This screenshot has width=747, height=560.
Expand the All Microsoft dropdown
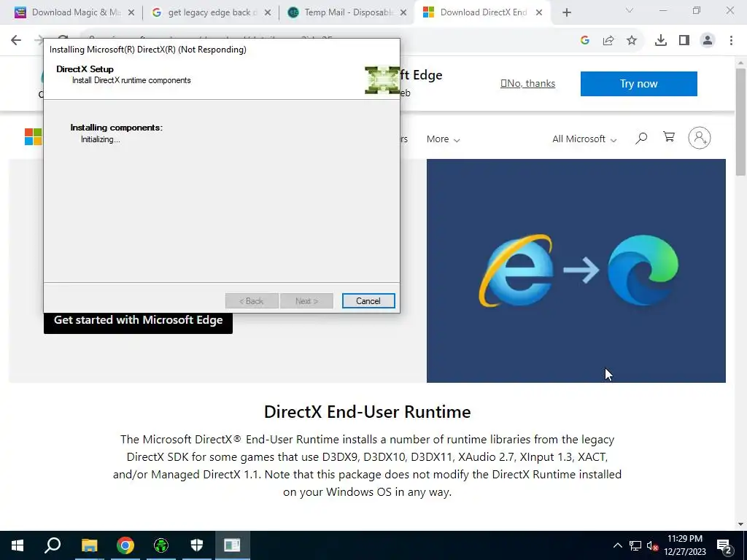coord(584,139)
